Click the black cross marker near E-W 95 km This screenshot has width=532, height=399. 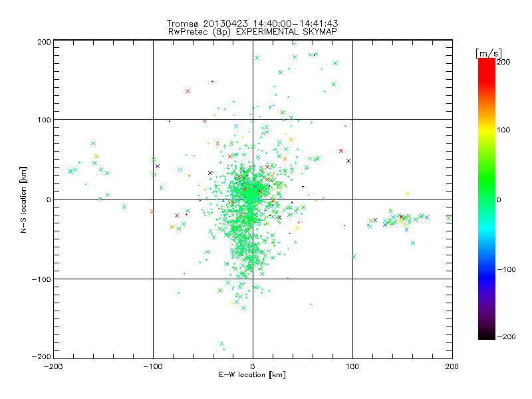(x=348, y=161)
